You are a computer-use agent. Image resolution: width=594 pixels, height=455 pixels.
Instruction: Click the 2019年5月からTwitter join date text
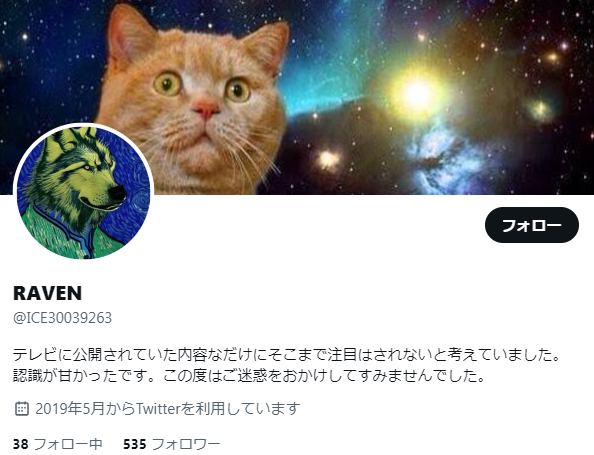pos(168,408)
